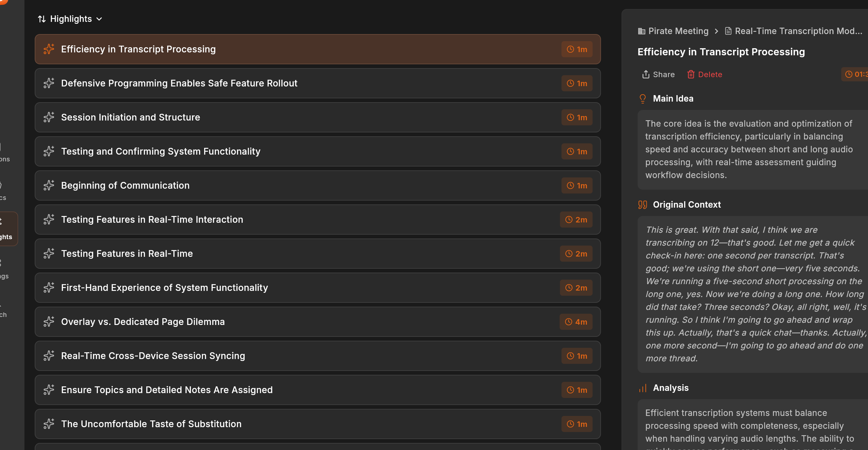Select Session Initiation and Structure highlight
Screen dimensions: 868x450
coord(131,117)
